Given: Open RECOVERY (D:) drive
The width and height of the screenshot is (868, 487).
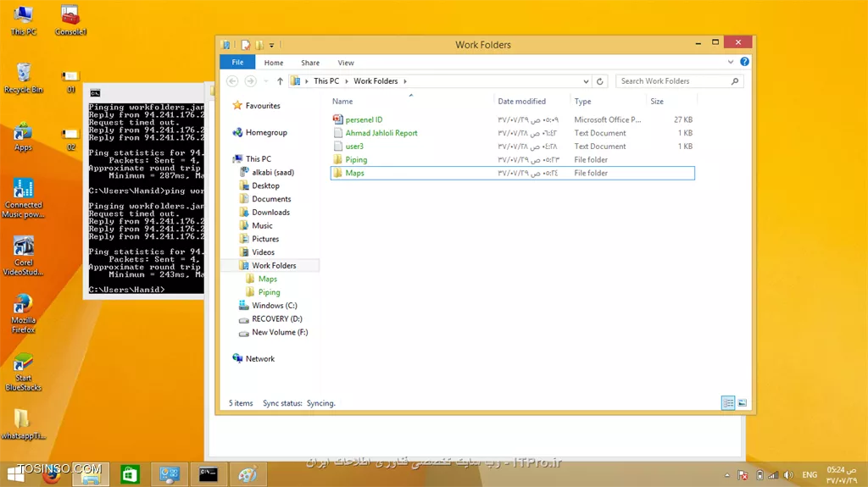Looking at the screenshot, I should 276,318.
